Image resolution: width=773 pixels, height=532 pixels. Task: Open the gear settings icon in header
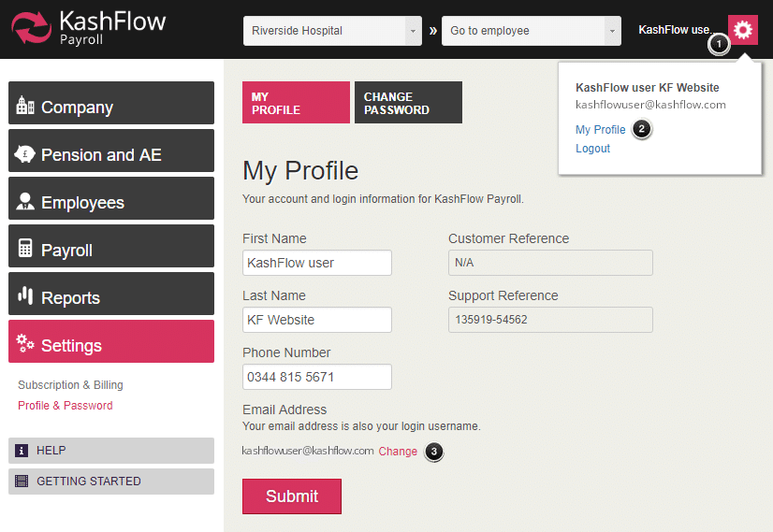pyautogui.click(x=742, y=30)
